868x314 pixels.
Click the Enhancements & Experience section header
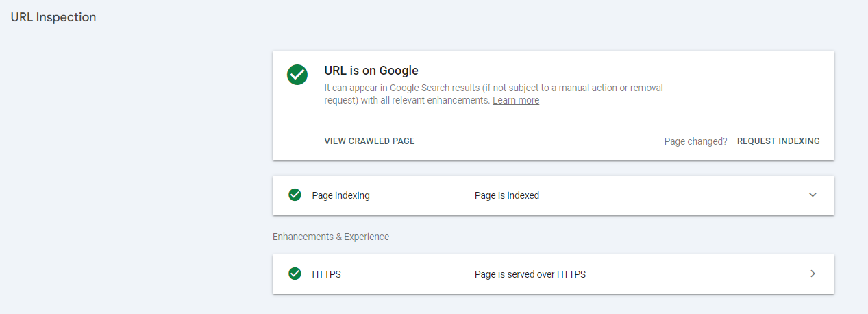[x=330, y=237]
